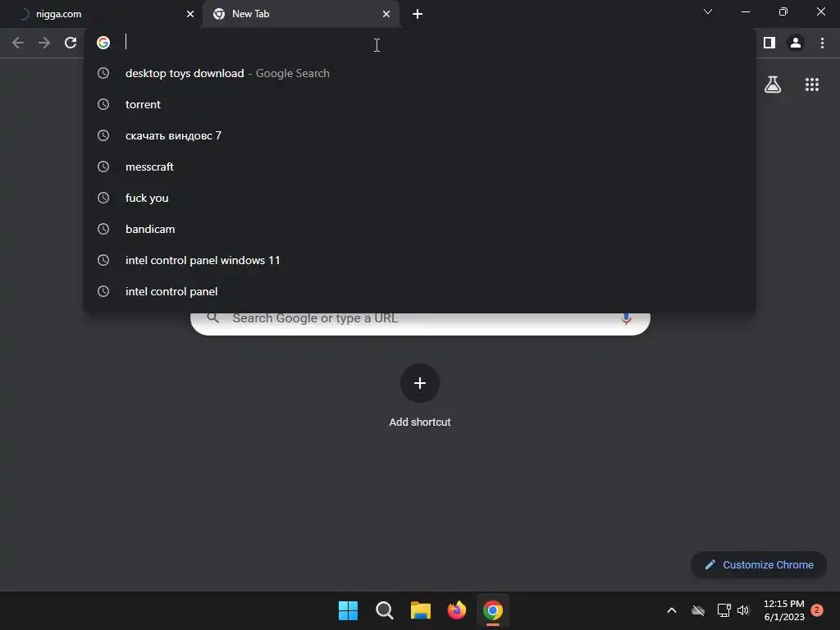Select 'desktop toys download' suggestion

420,73
